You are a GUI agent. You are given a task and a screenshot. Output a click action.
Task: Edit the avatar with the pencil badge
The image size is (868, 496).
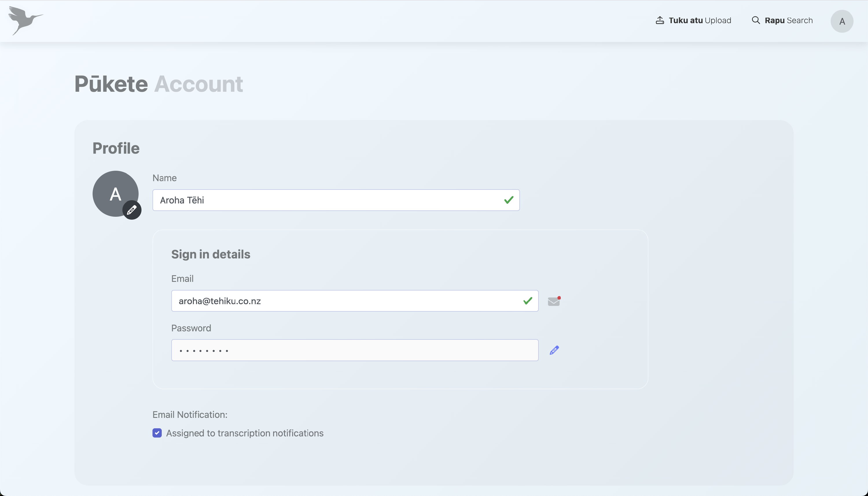[x=132, y=210]
